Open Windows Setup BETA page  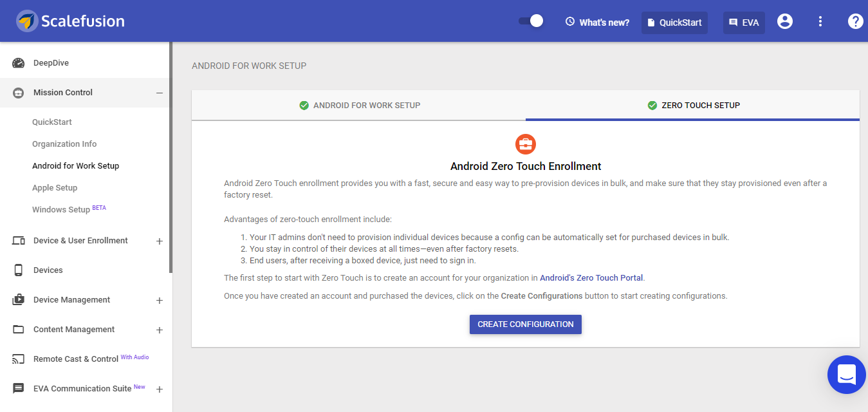69,209
